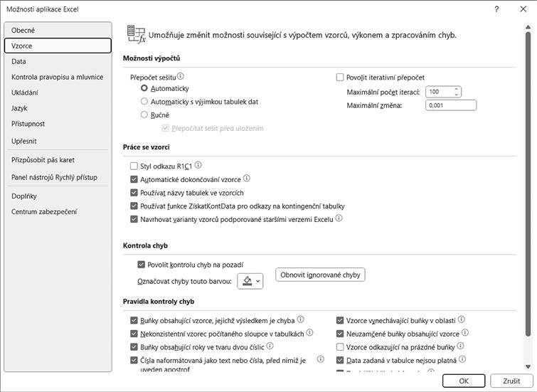This screenshot has width=537, height=392.
Task: Increase Maximální počet iterací with up arrow
Action: [x=457, y=89]
